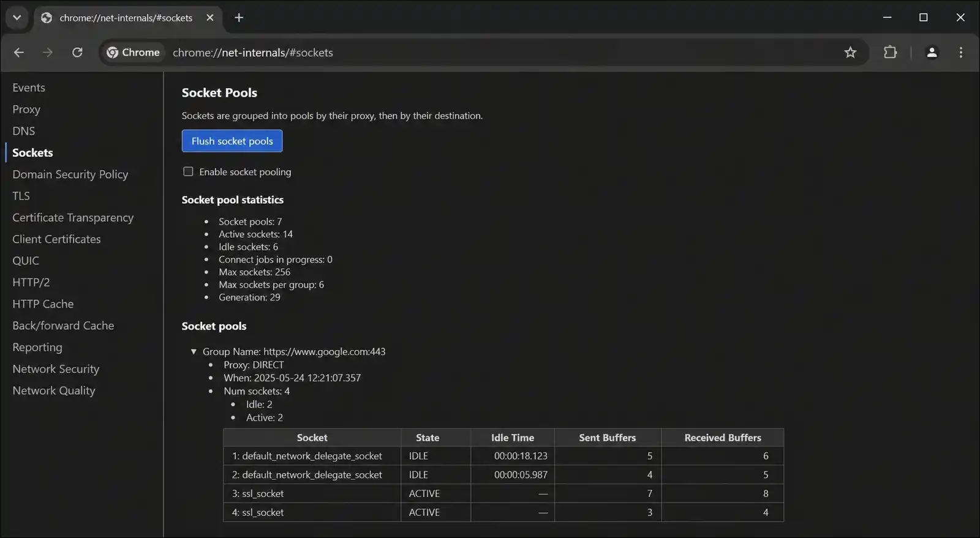Click the Socket pools: 7 statistic
Viewport: 980px width, 538px height.
coord(251,222)
